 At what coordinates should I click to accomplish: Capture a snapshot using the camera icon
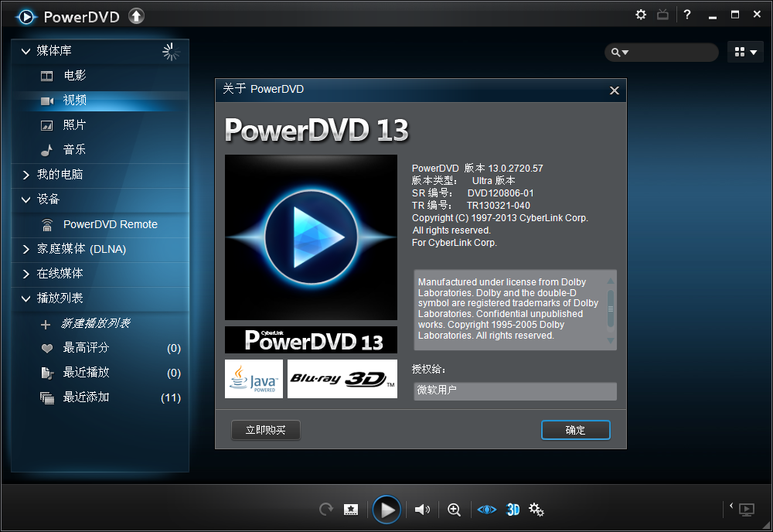coord(350,509)
